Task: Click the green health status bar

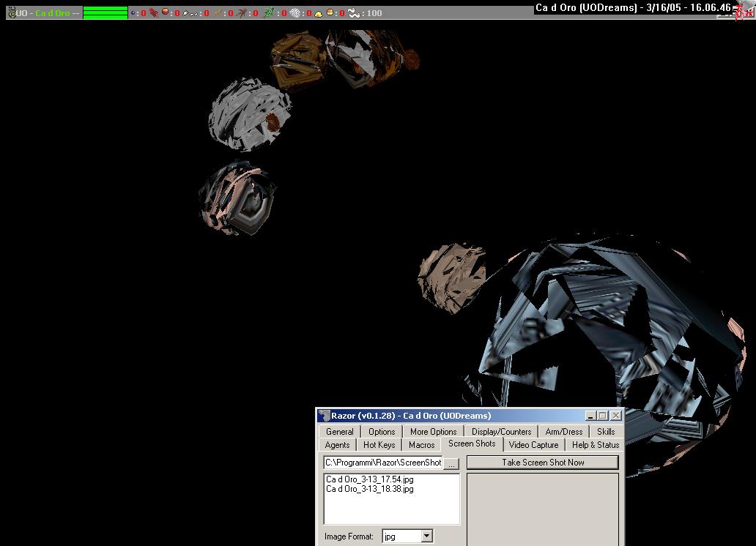Action: (105, 13)
